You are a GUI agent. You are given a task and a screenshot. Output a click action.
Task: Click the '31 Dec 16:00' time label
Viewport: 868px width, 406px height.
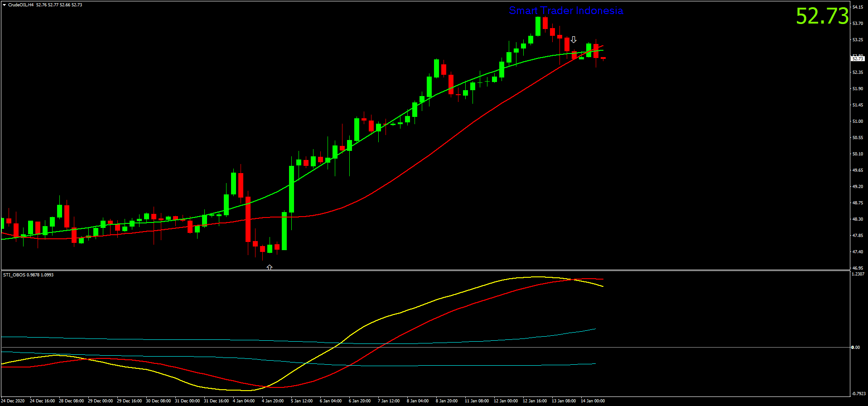coord(216,401)
